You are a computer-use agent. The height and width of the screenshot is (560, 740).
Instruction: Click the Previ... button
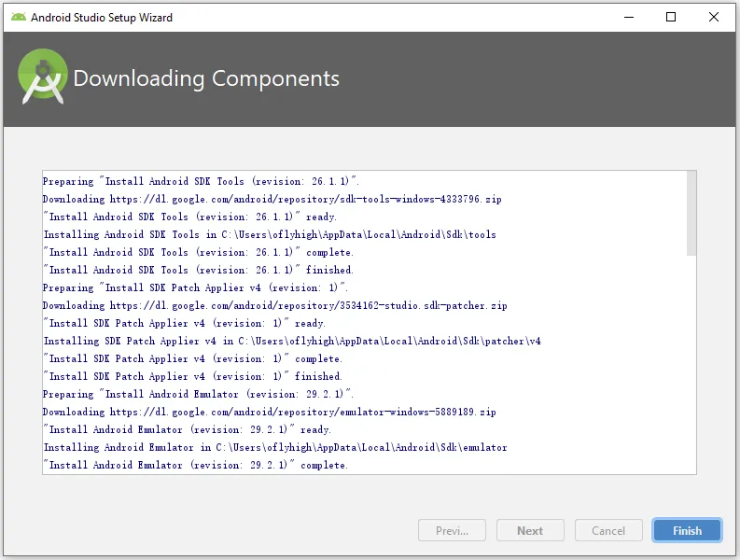pyautogui.click(x=452, y=530)
